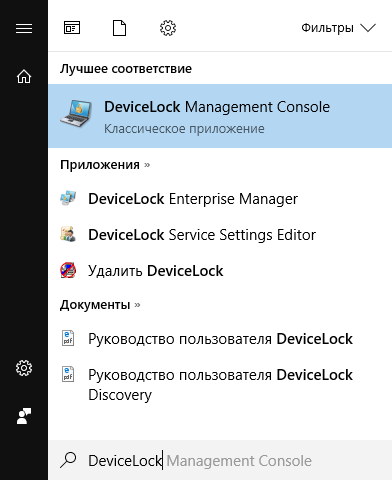This screenshot has height=480, width=392.
Task: Open DeviceLock Service Settings Editor
Action: [220, 235]
